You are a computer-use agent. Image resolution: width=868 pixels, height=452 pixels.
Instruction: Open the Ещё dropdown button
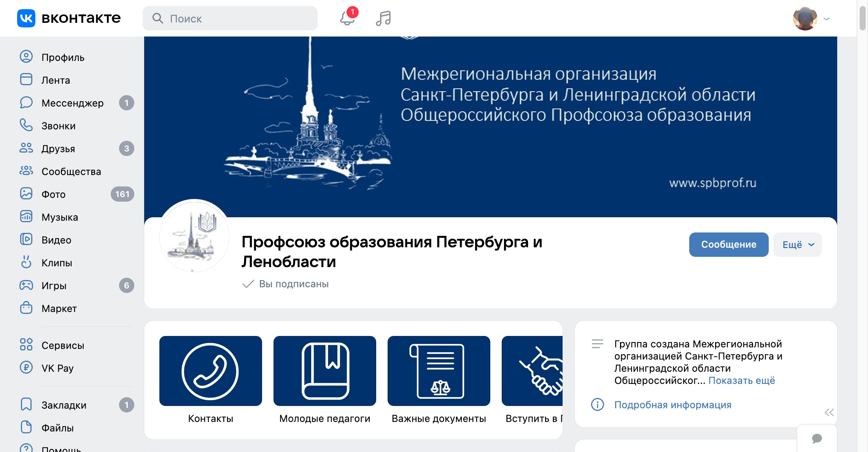[x=798, y=245]
